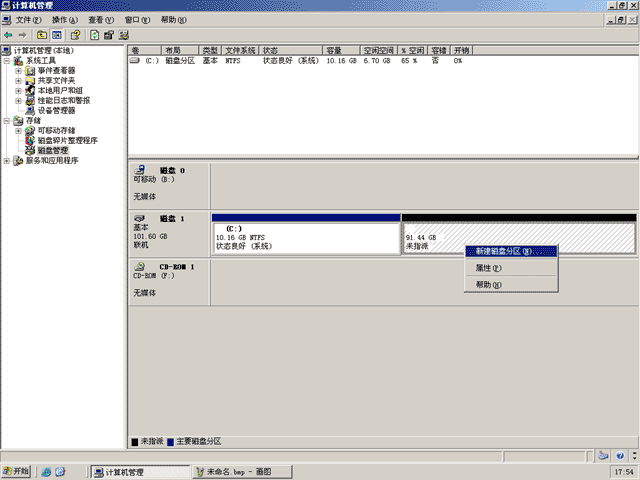Expand the 服务和应用程序 tree node
This screenshot has width=640, height=480.
pyautogui.click(x=7, y=161)
